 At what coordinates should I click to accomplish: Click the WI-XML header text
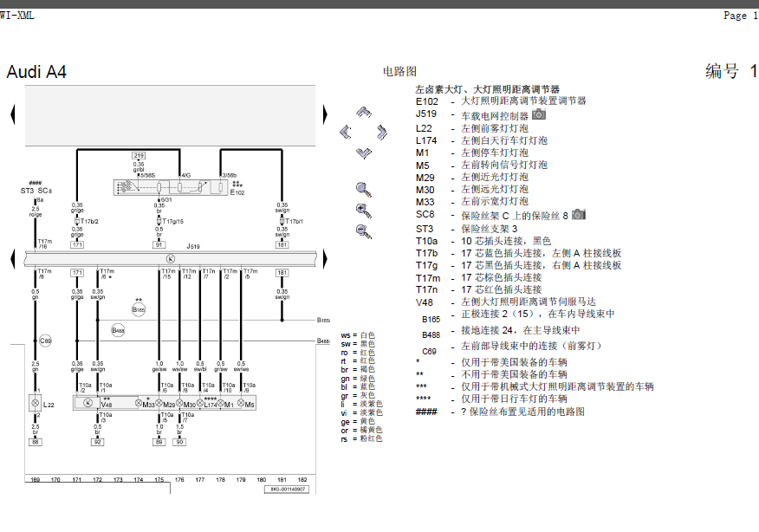(17, 16)
